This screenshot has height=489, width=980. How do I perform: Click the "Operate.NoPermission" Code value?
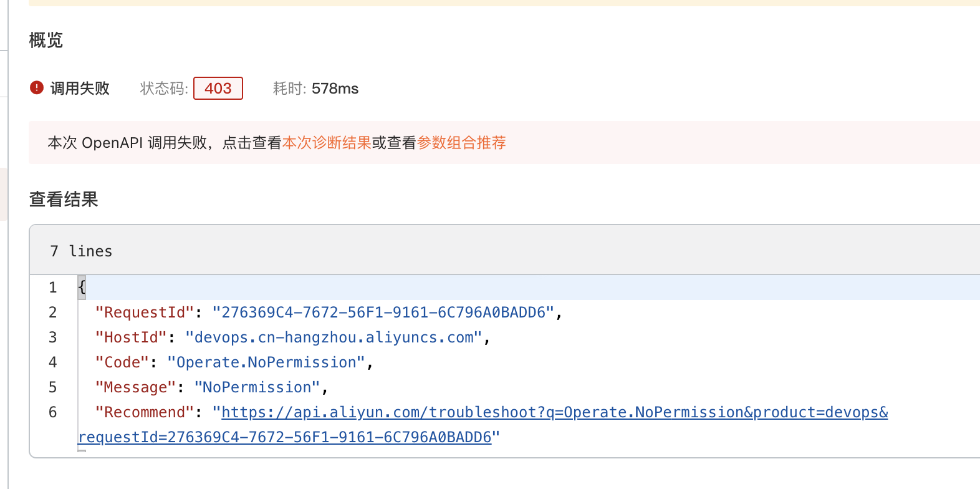tap(266, 362)
